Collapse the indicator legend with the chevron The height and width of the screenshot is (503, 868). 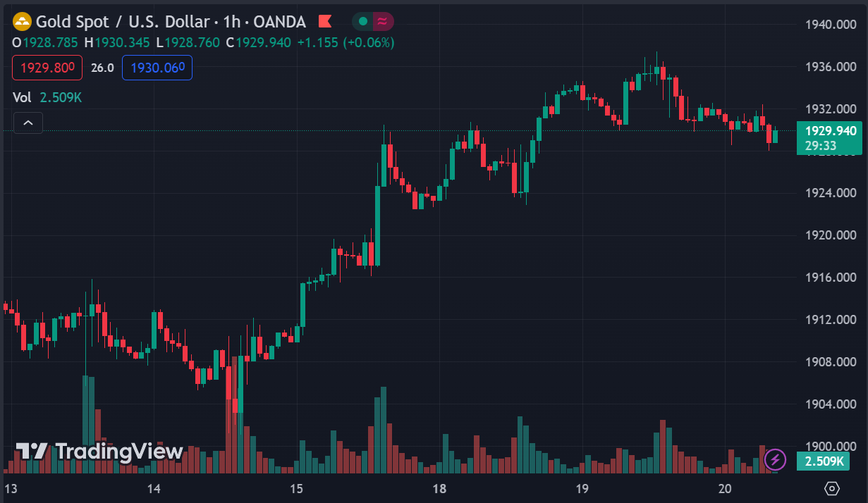click(27, 123)
